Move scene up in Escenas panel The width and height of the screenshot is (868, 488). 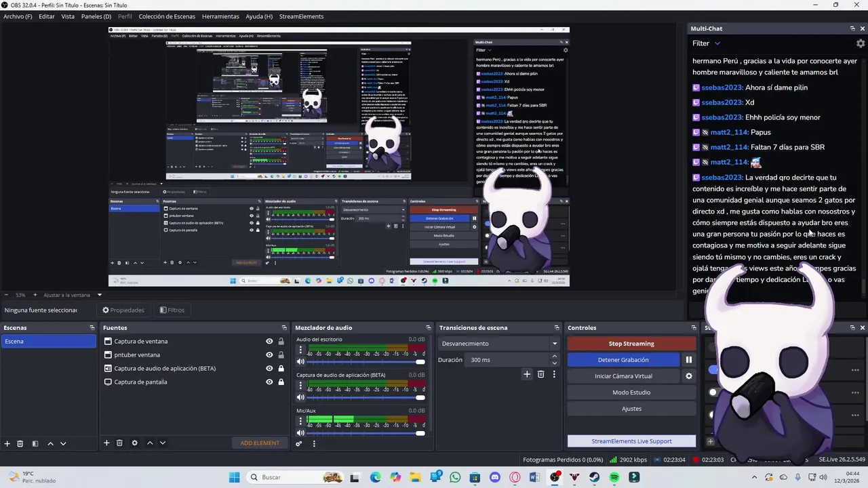(50, 443)
